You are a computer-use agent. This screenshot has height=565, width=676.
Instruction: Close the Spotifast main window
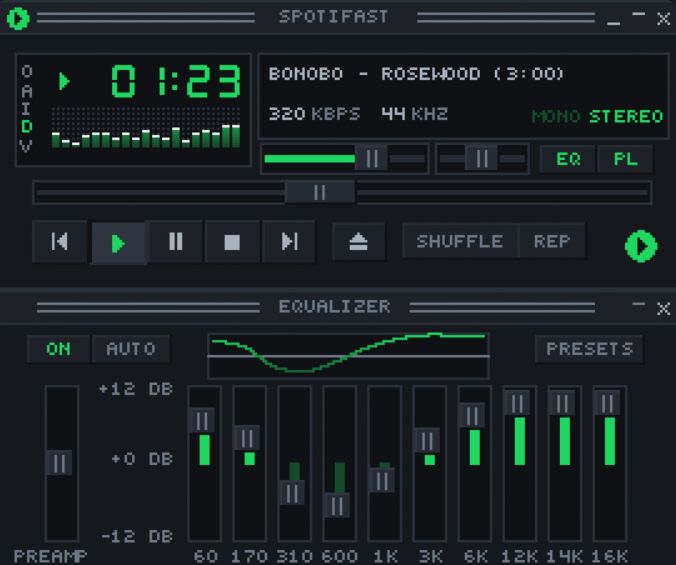click(x=663, y=19)
